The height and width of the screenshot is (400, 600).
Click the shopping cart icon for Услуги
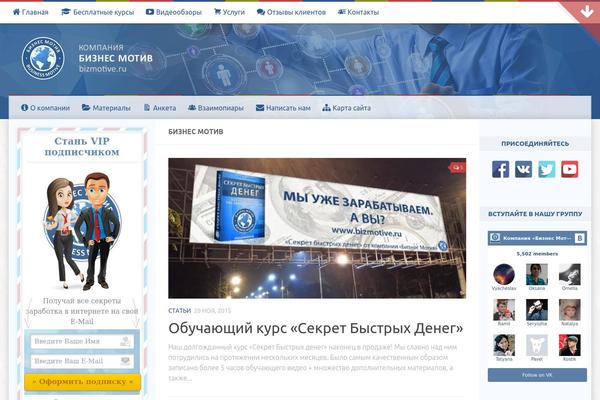coord(217,12)
